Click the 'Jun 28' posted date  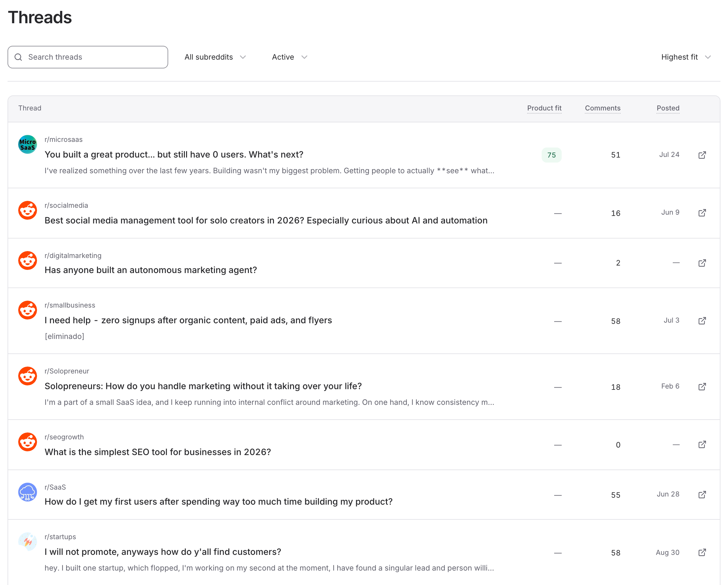pyautogui.click(x=667, y=494)
